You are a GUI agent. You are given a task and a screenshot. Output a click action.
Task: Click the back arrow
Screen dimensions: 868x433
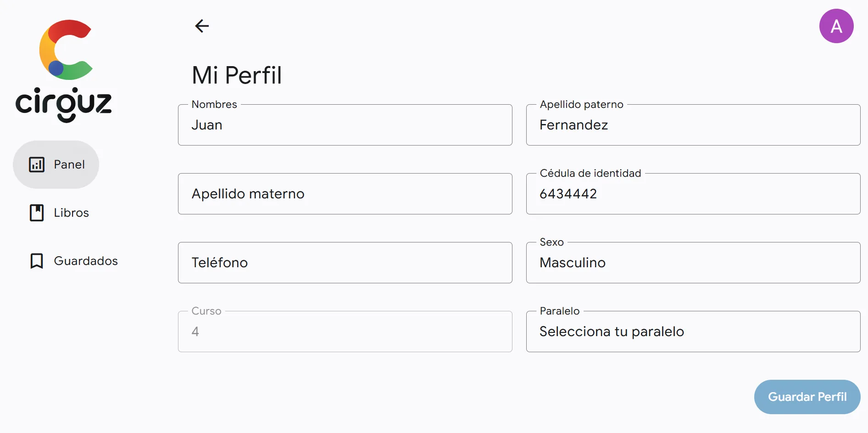[x=202, y=26]
